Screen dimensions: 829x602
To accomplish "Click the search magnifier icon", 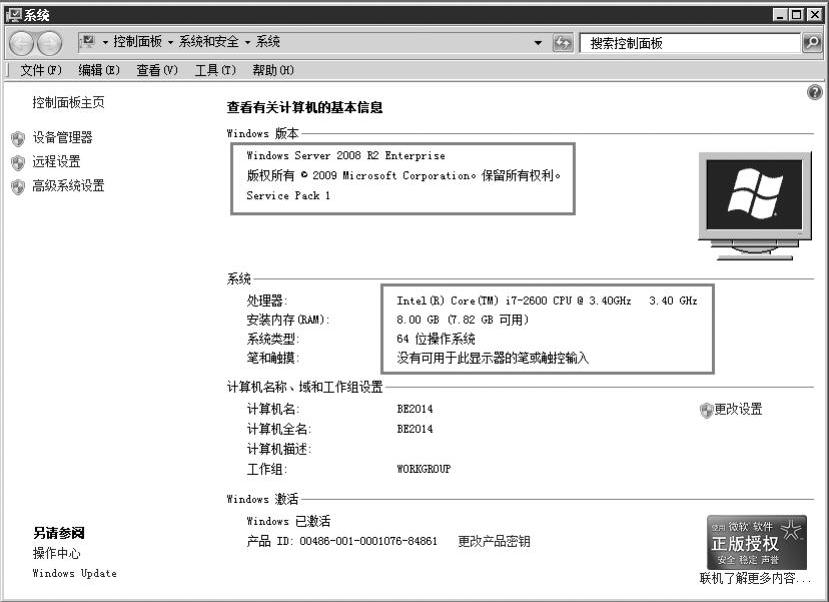I will coord(812,43).
